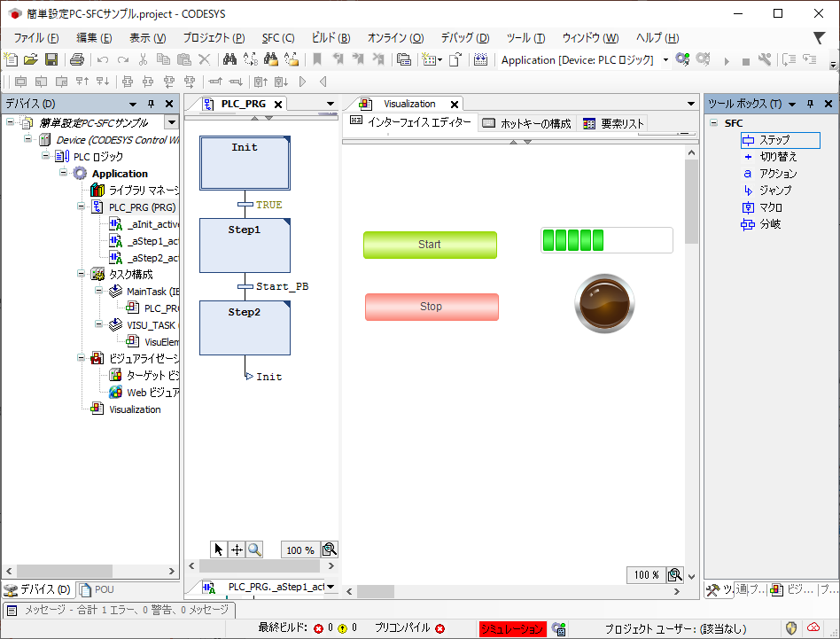
Task: Select the pan tool in the SFC editor footer
Action: pos(237,549)
